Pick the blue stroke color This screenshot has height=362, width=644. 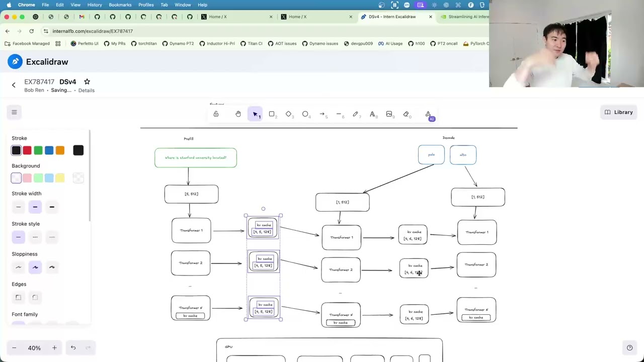49,150
